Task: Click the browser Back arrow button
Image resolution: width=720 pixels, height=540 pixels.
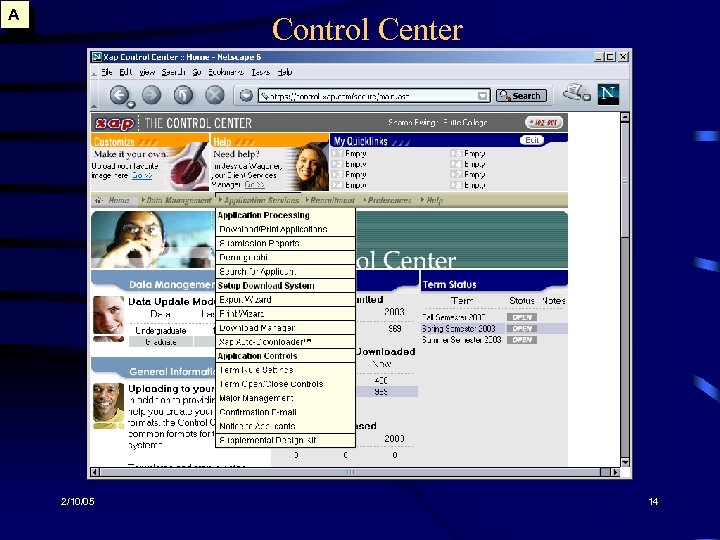Action: tap(120, 95)
